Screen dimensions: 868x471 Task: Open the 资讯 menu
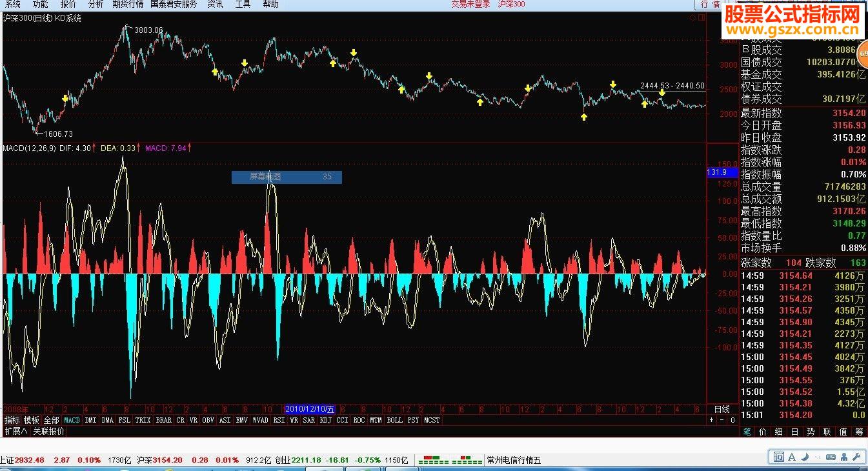coord(215,4)
